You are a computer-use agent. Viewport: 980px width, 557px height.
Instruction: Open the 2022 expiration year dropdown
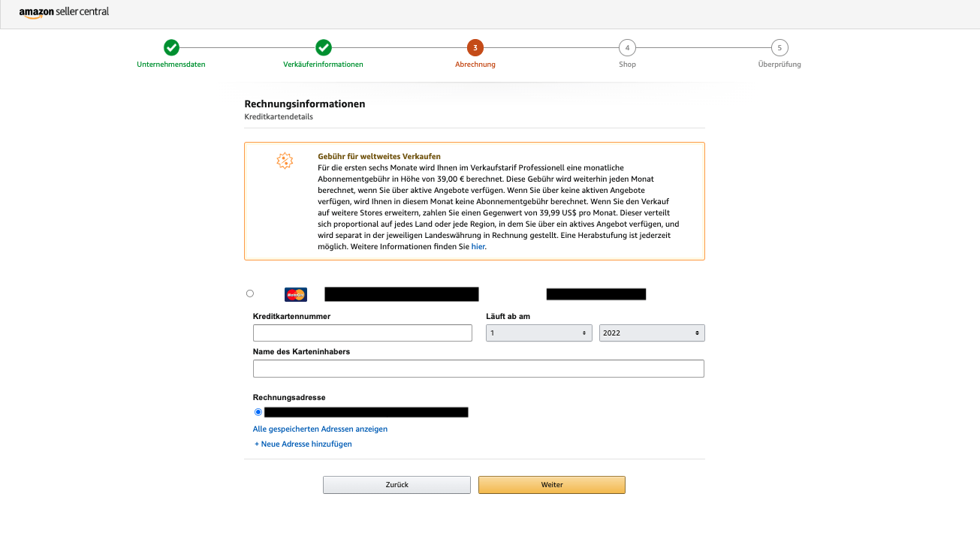coord(652,333)
